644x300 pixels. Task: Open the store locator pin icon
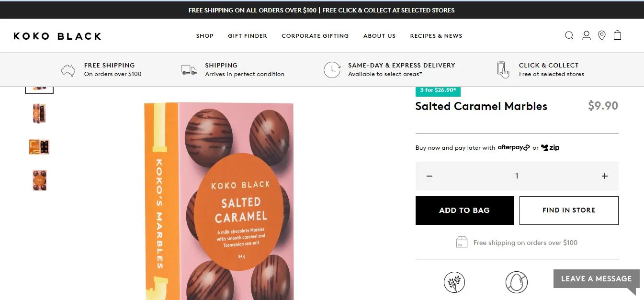point(602,35)
